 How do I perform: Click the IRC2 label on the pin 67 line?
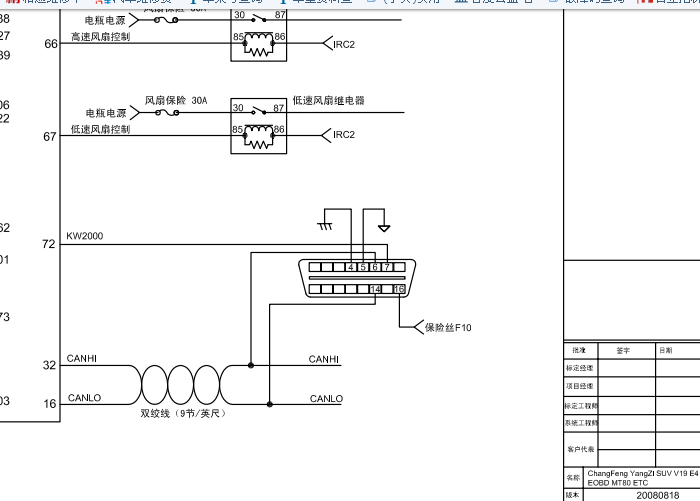coord(344,135)
